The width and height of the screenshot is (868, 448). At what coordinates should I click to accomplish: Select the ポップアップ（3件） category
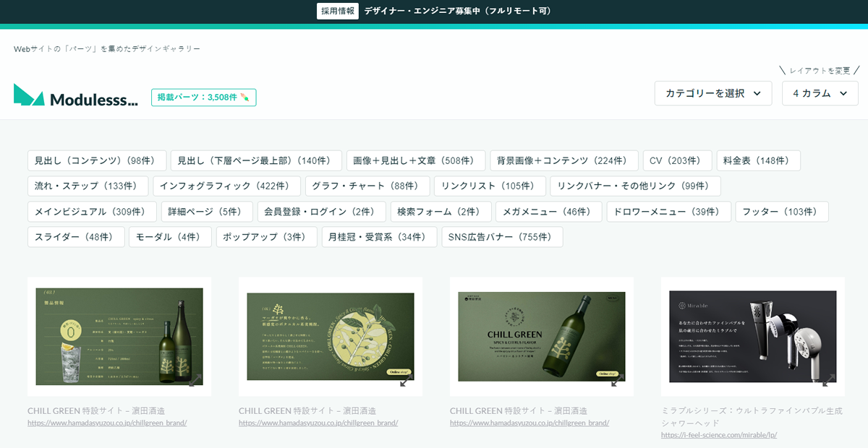[267, 237]
